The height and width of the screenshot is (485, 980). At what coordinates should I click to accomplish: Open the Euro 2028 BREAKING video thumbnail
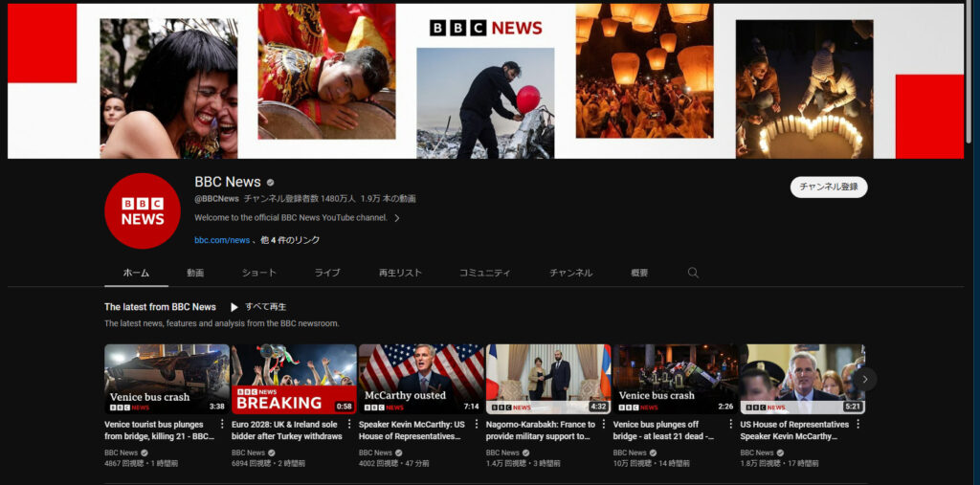(294, 379)
